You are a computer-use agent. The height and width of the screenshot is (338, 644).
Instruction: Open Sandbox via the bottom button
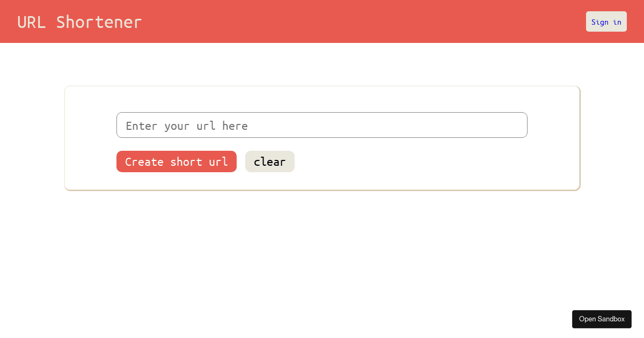pos(602,319)
